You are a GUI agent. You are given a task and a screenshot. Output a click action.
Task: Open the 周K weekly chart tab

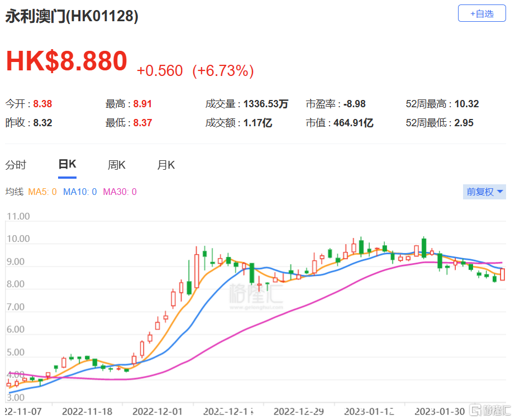tap(117, 165)
